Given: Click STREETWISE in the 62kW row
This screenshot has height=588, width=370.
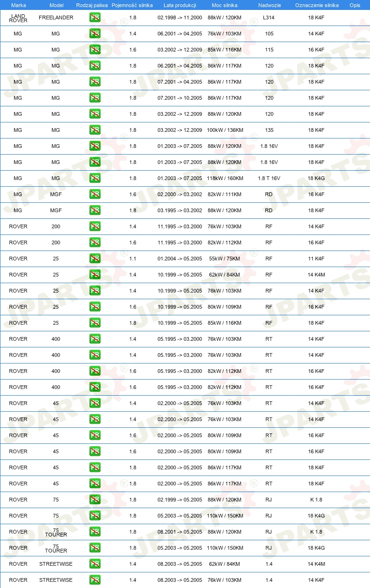Looking at the screenshot, I should click(56, 564).
